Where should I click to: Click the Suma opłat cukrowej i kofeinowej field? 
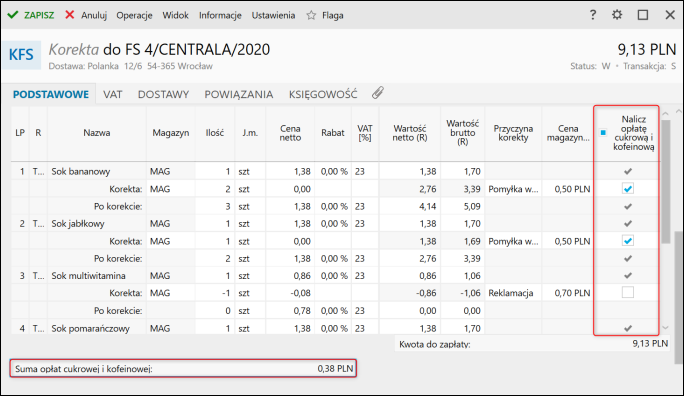click(x=183, y=369)
